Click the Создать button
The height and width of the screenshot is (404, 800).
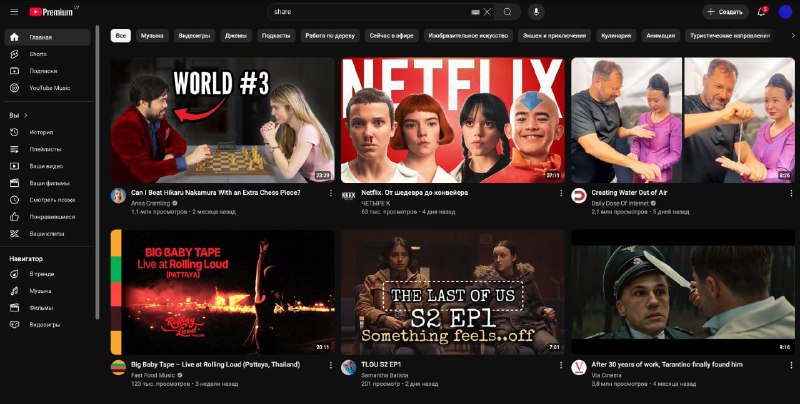point(726,12)
